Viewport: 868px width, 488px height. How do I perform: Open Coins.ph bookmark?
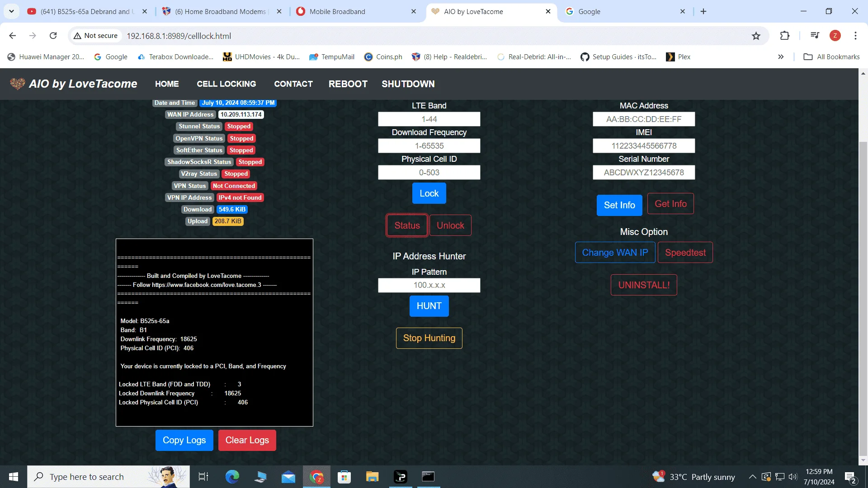tap(383, 56)
